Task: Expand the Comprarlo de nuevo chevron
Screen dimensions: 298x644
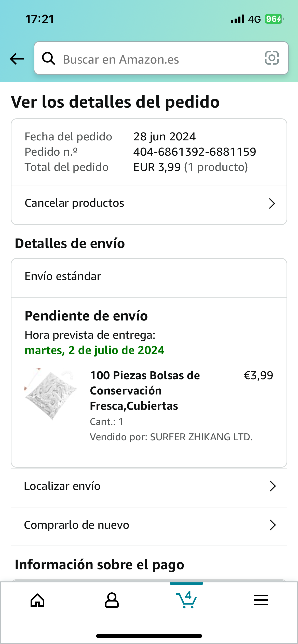Action: coord(273,525)
